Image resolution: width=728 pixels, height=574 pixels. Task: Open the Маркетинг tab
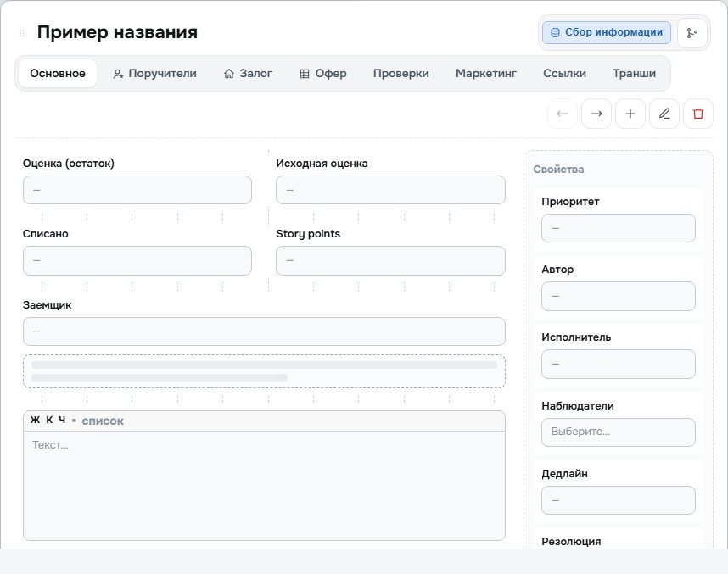486,73
